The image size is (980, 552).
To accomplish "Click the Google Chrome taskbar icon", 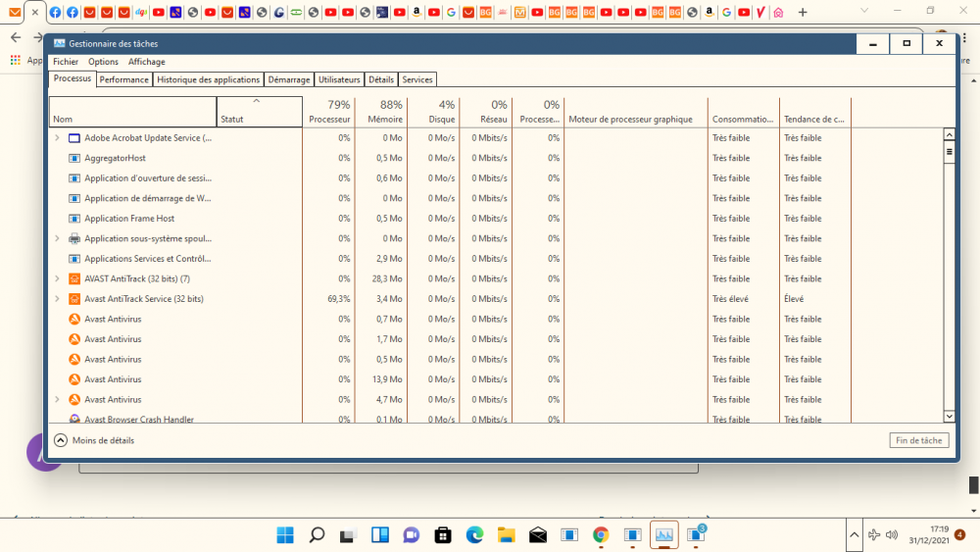I will coord(601,535).
